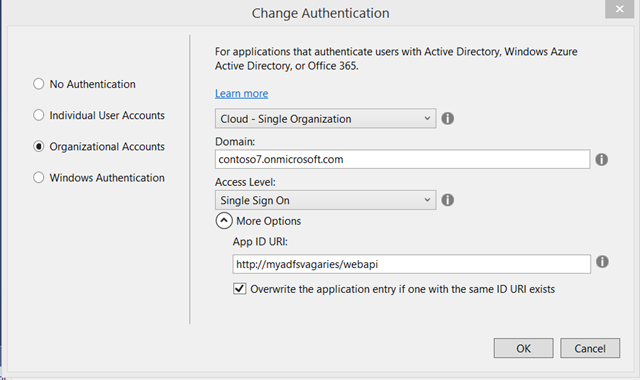The height and width of the screenshot is (380, 640).
Task: Close the Change Authentication dialog
Action: (x=619, y=9)
